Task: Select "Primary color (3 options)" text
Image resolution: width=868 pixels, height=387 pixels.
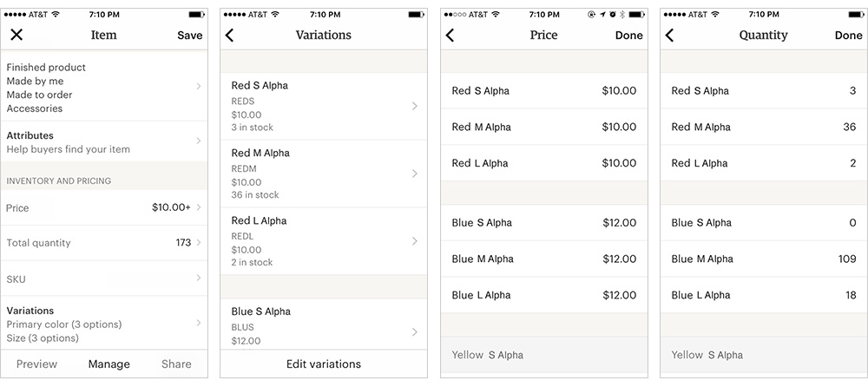Action: (x=63, y=325)
